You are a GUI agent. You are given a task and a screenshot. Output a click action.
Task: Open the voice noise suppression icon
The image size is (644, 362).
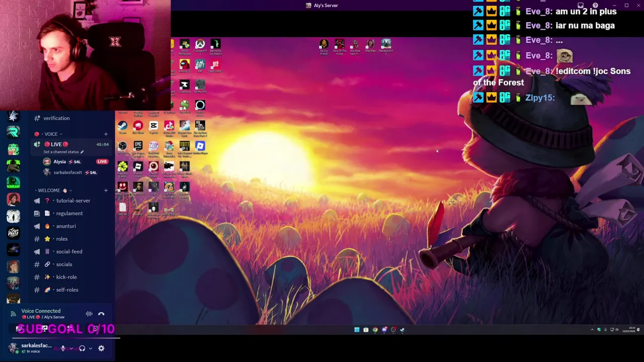pyautogui.click(x=89, y=314)
